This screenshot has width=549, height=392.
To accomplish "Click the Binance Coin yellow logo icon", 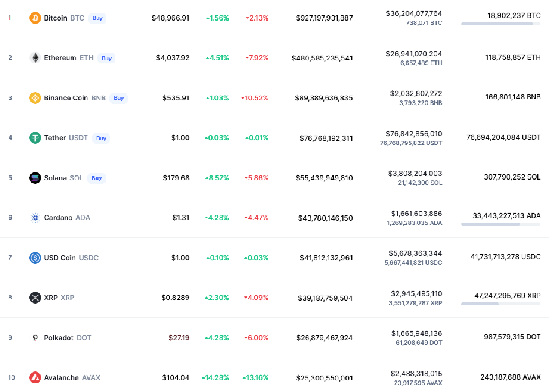I will (35, 98).
